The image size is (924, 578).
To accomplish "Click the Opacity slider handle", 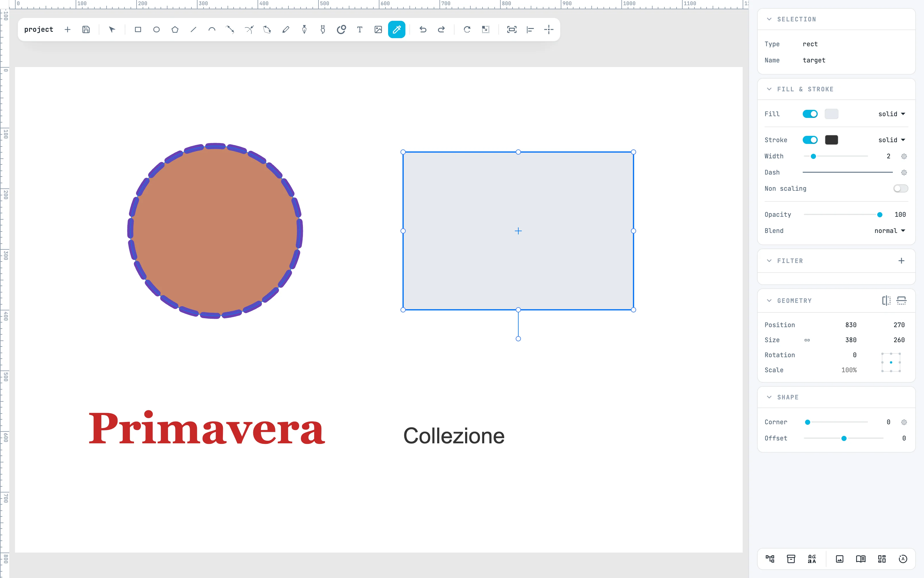I will [x=880, y=215].
